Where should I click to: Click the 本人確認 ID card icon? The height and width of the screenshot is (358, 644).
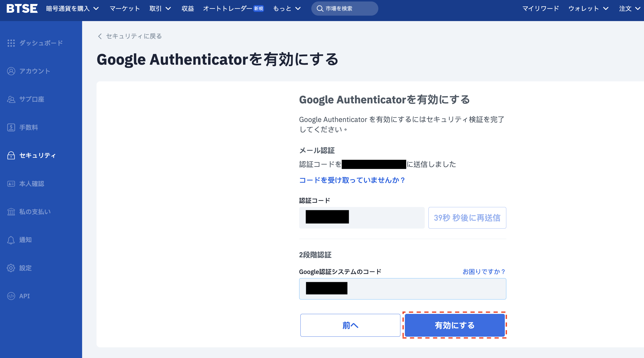[x=11, y=184]
